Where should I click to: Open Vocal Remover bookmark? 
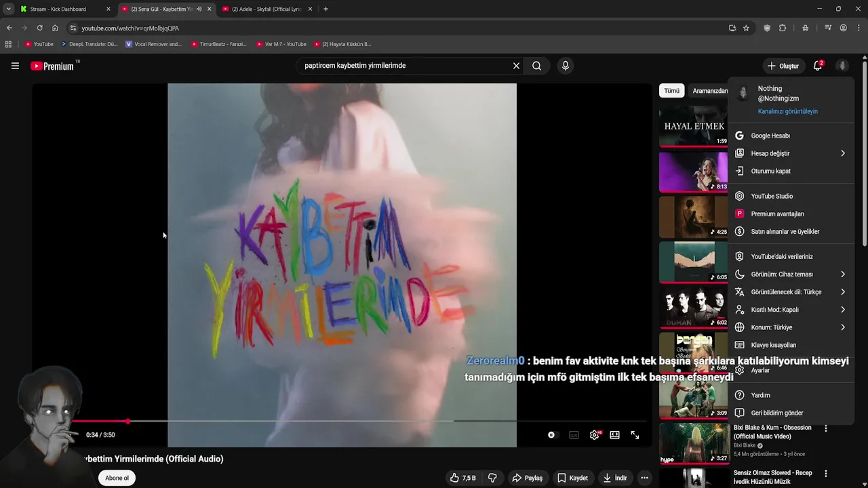[x=154, y=44]
